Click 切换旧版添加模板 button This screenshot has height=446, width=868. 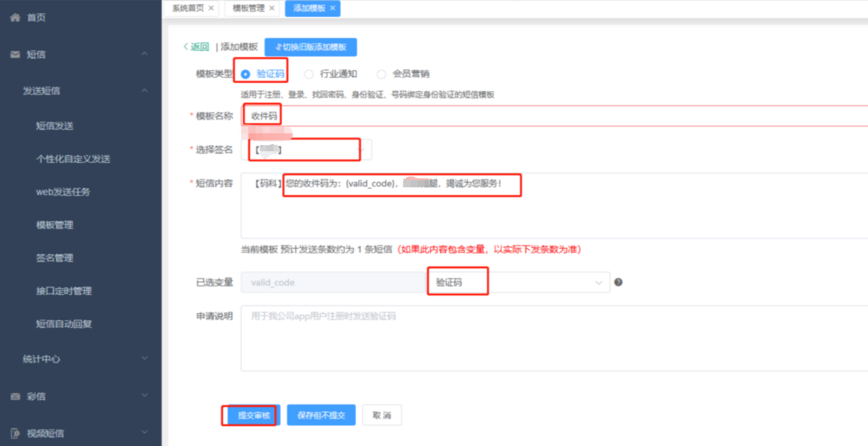pyautogui.click(x=311, y=47)
